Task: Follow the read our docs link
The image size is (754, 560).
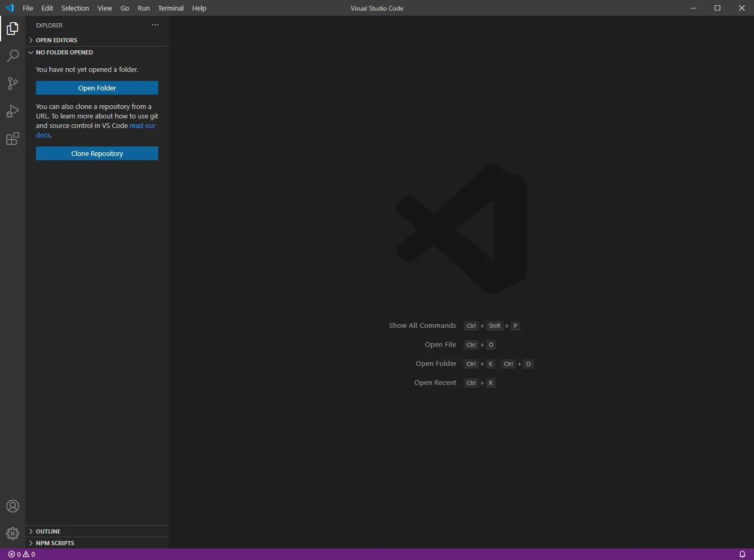Action: pos(142,125)
